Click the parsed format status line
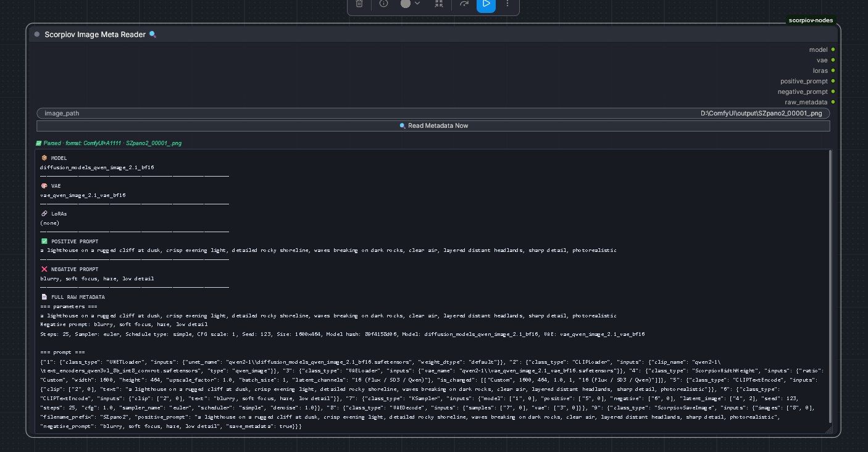The height and width of the screenshot is (452, 868). point(109,143)
